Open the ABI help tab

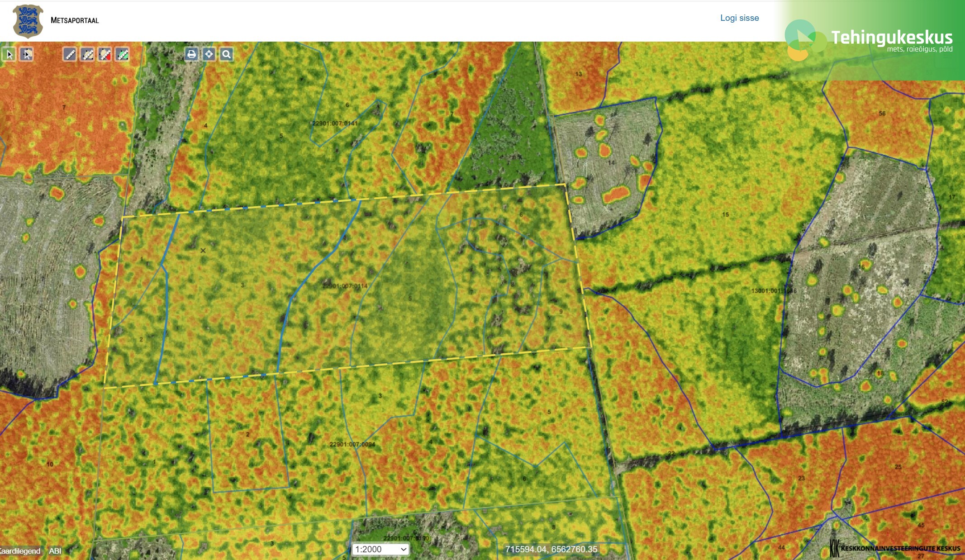(x=55, y=551)
